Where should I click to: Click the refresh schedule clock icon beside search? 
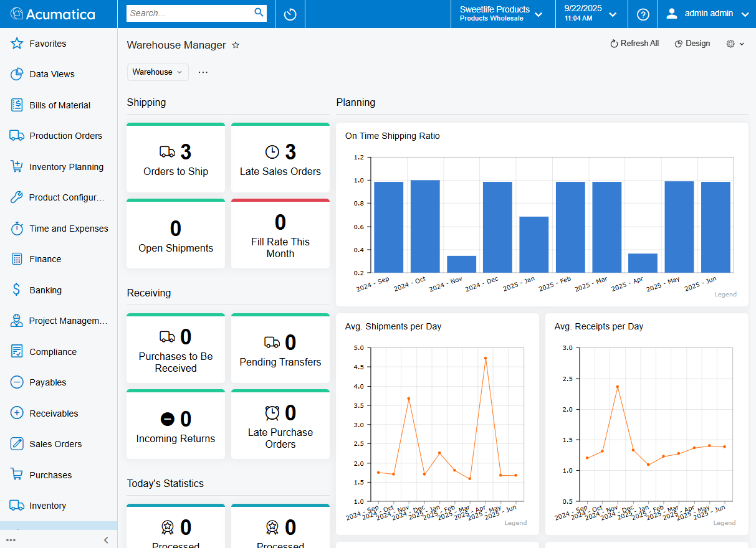pyautogui.click(x=289, y=14)
